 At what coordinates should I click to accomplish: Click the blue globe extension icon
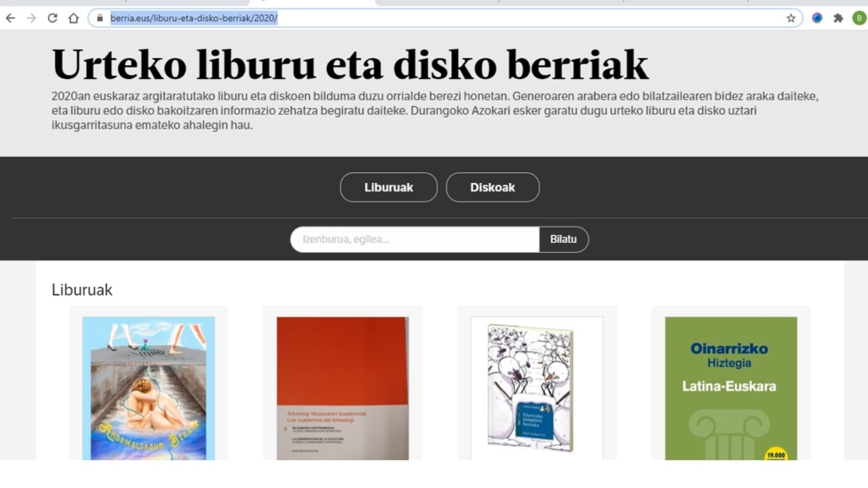tap(817, 19)
